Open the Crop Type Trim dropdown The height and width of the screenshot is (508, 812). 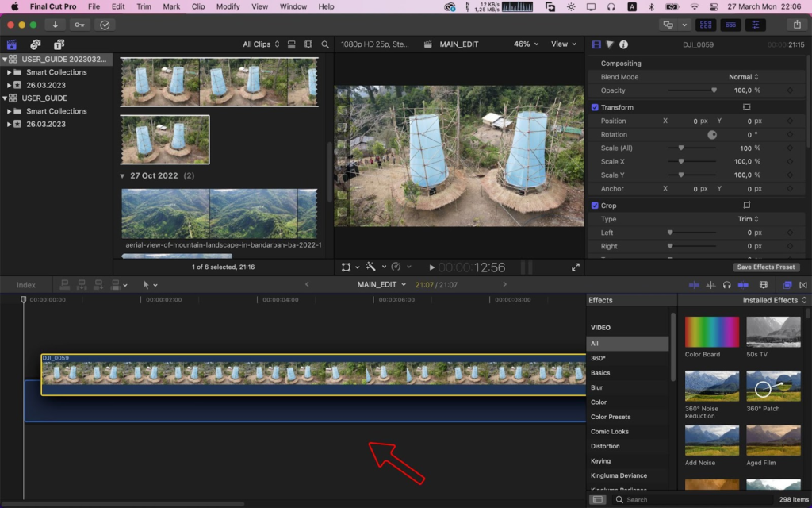pos(748,219)
